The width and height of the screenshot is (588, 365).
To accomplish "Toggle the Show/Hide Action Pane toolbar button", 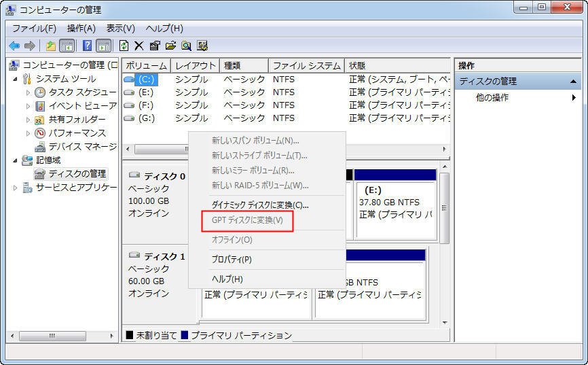I will tap(103, 46).
